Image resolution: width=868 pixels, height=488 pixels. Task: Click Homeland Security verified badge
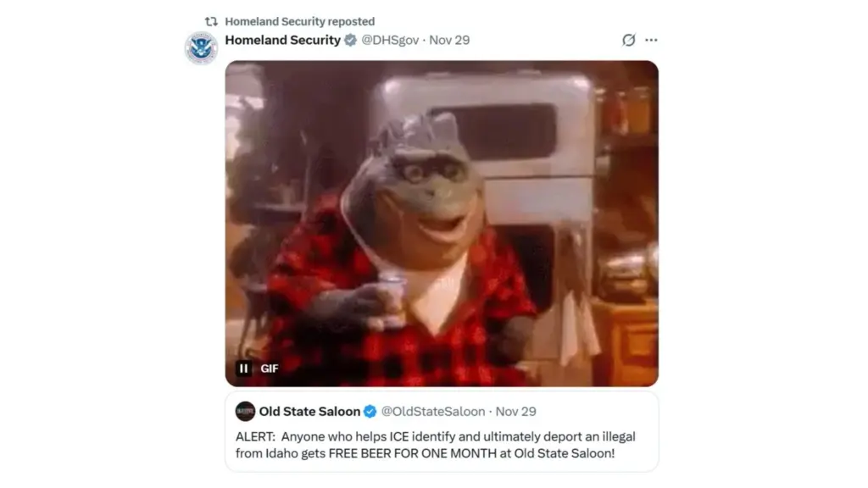click(350, 40)
